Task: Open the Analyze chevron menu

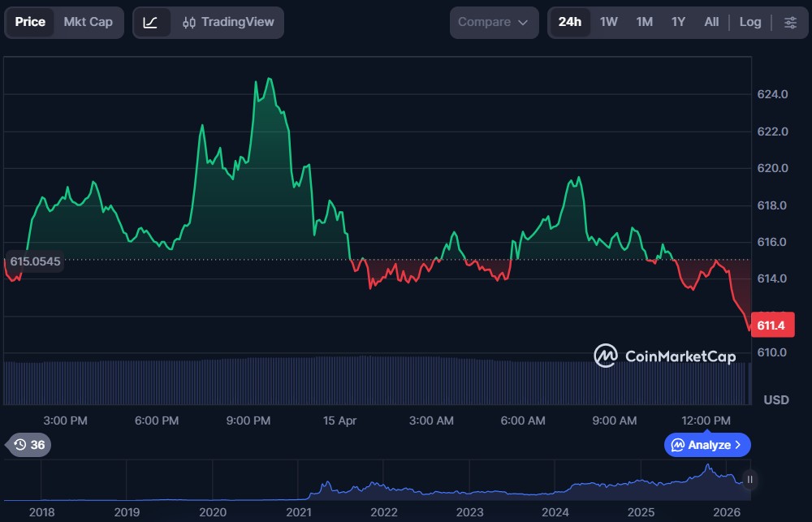Action: [738, 445]
